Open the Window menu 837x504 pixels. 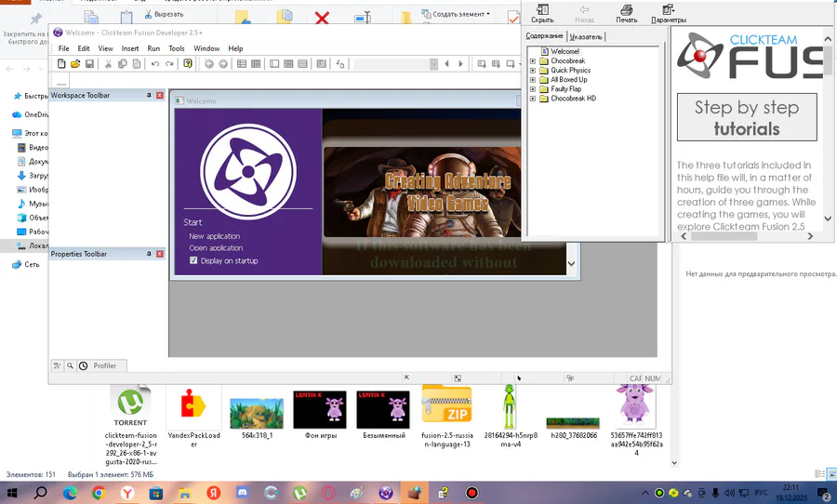tap(206, 48)
